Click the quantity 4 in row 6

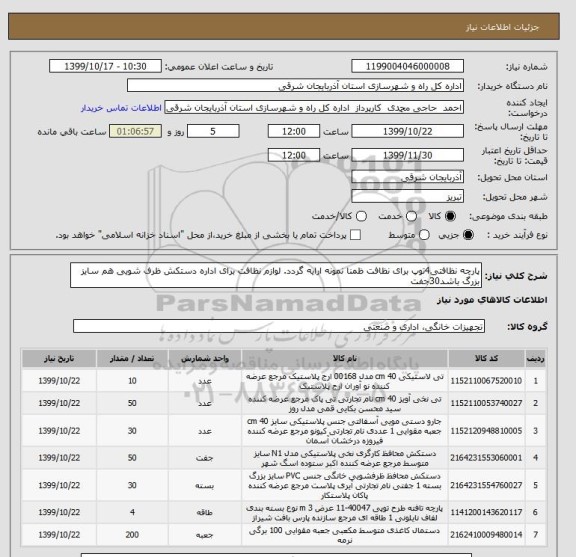(132, 512)
